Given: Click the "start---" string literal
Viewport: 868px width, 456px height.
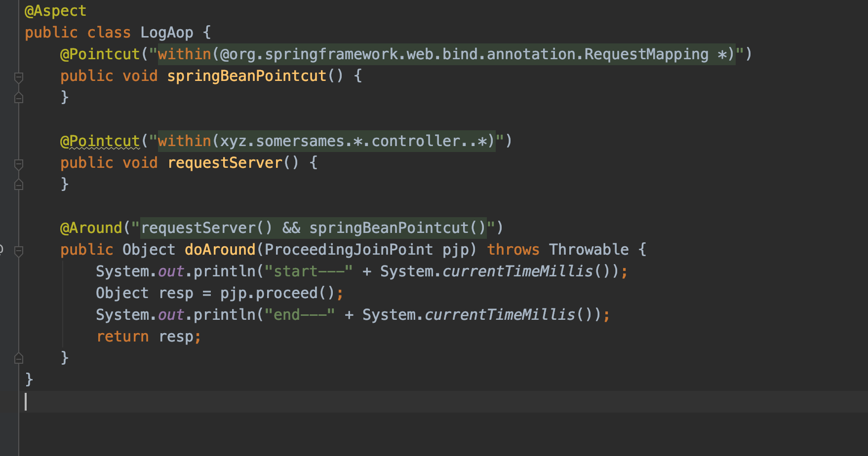Looking at the screenshot, I should (x=308, y=271).
